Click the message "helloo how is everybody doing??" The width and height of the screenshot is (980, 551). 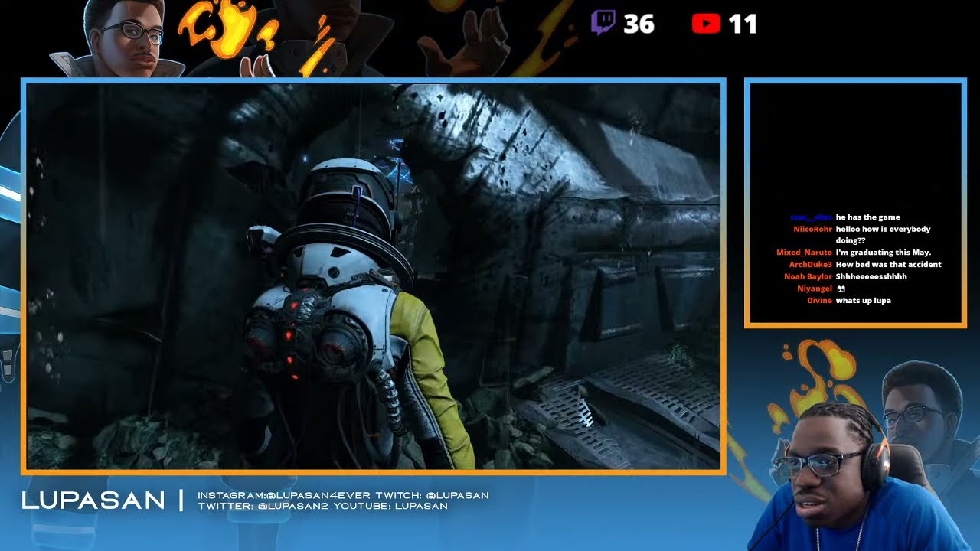click(x=884, y=235)
